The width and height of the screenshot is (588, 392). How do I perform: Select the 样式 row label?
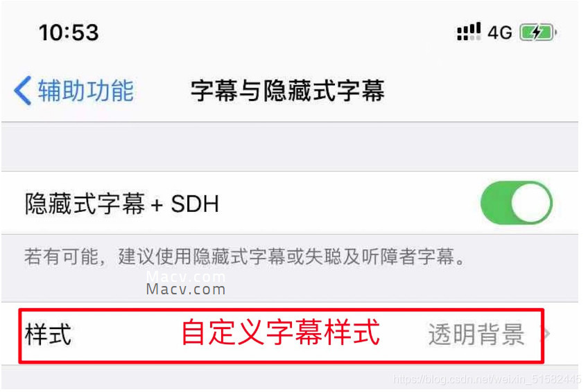coord(48,335)
